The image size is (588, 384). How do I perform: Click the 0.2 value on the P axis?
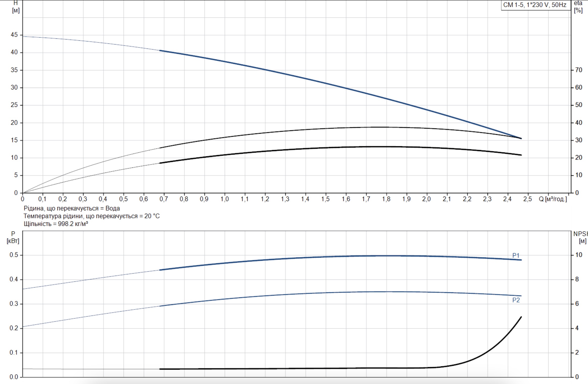tap(14, 328)
